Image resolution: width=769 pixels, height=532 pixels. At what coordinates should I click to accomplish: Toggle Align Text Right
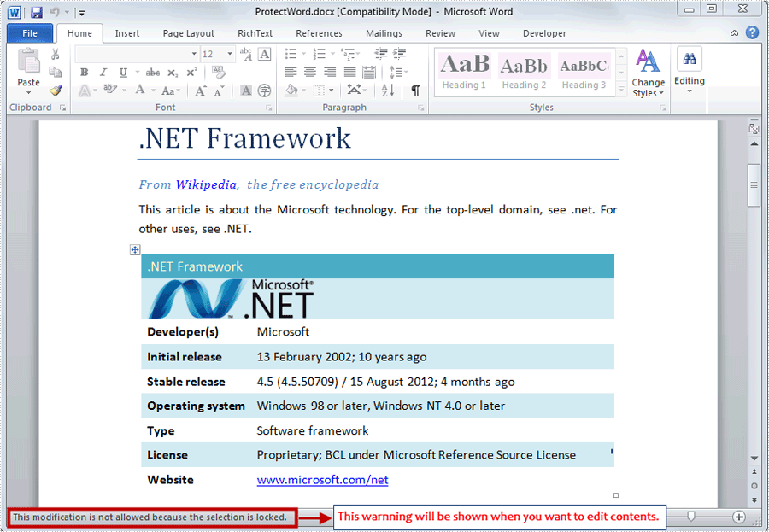coord(330,72)
